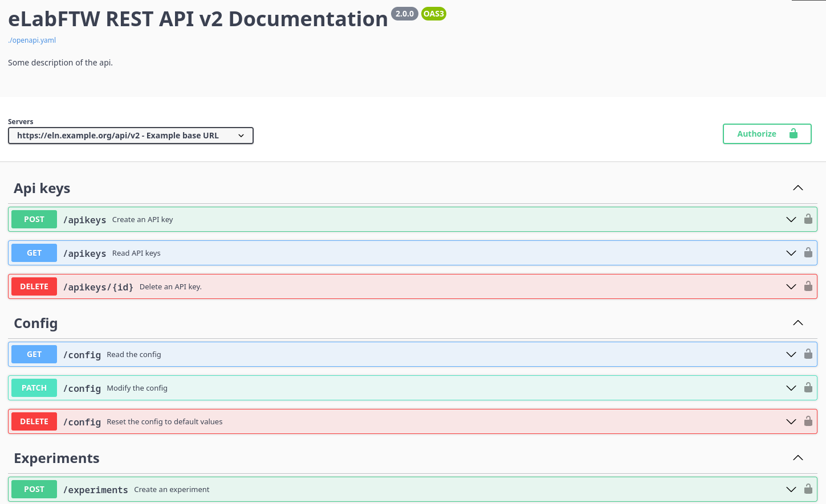Click the DELETE badge for /config
This screenshot has width=826, height=504.
point(34,421)
